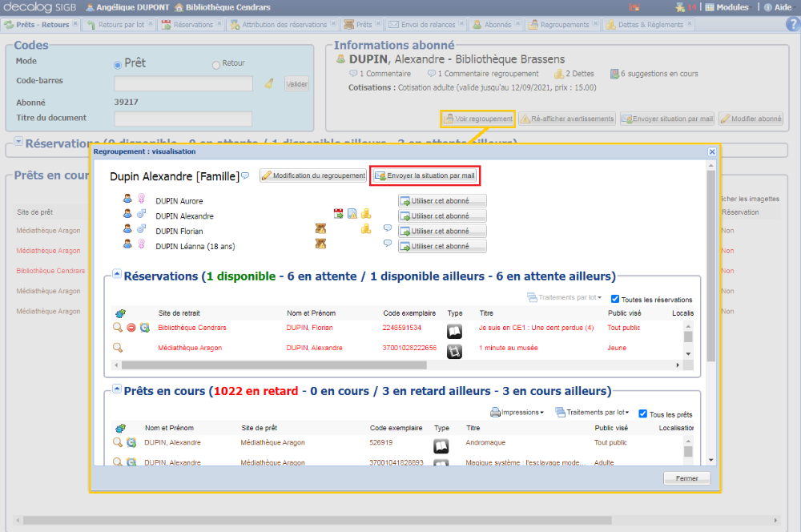The image size is (801, 532).
Task: Click the book media type icon for 'Je suis en CE1'
Action: (453, 328)
